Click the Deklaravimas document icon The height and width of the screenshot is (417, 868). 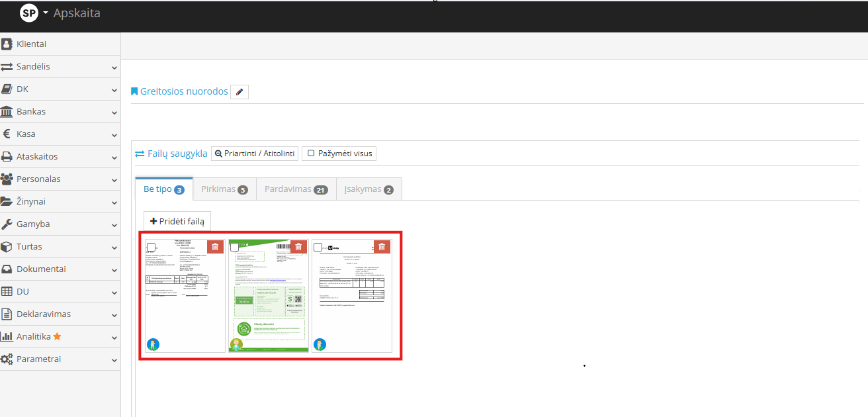7,314
